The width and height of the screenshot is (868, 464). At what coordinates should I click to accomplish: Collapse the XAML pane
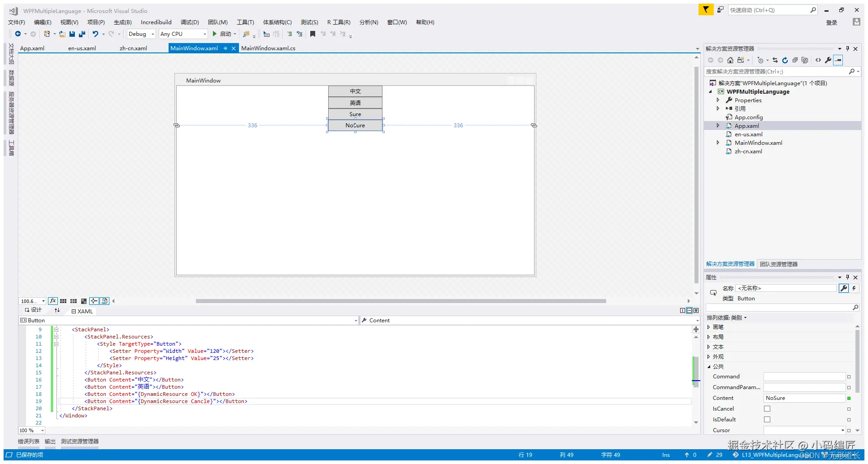tap(696, 310)
